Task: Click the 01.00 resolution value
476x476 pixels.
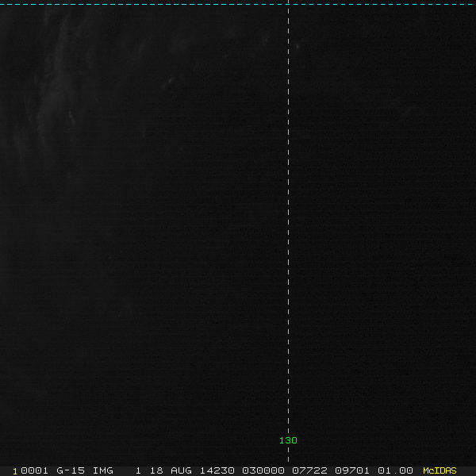Action: tap(395, 470)
